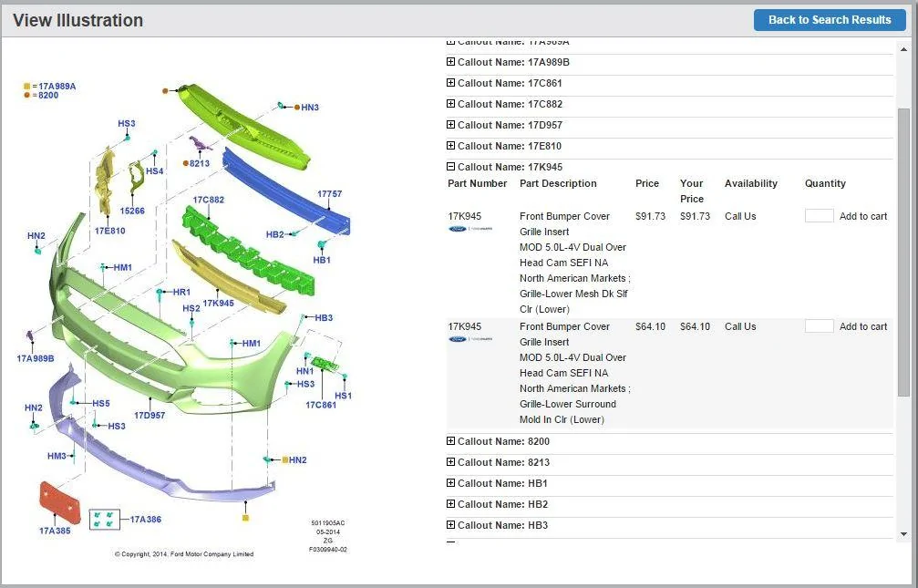Select the 8213 purple emblem part
Viewport: 918px width, 588px height.
pos(199,144)
